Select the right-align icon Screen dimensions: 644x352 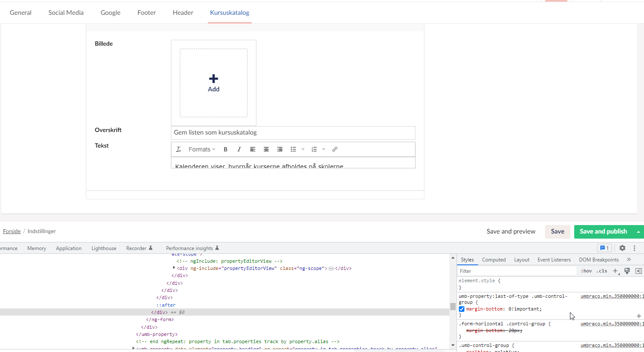[x=280, y=149]
